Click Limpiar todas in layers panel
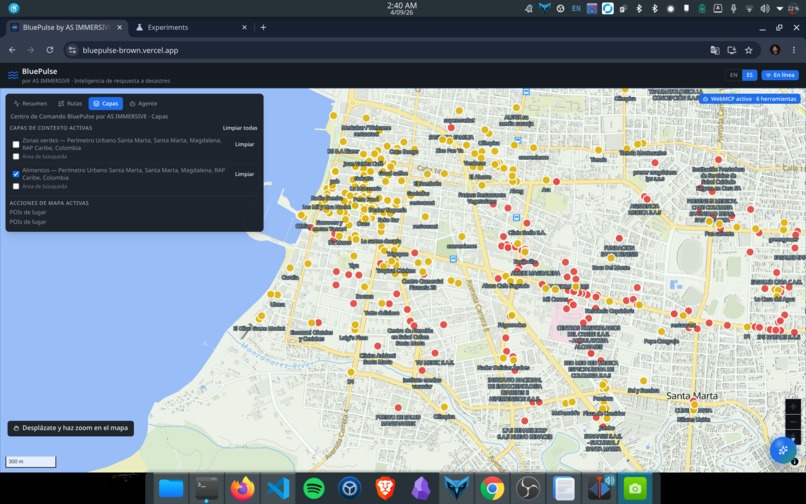Screen dimensions: 806x504 tap(240, 128)
